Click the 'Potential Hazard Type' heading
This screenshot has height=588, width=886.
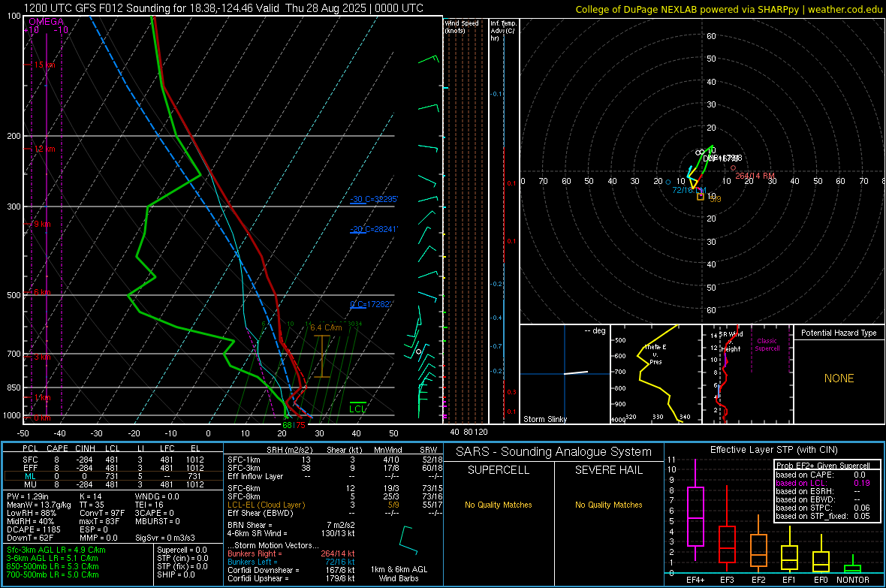(839, 333)
